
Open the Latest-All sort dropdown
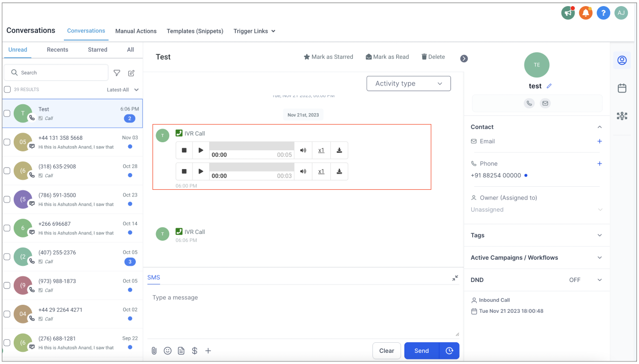[x=123, y=90]
